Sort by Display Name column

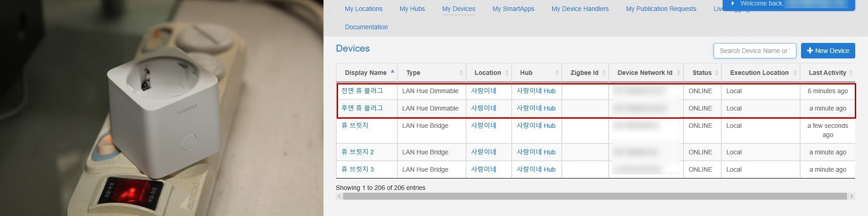click(x=366, y=73)
